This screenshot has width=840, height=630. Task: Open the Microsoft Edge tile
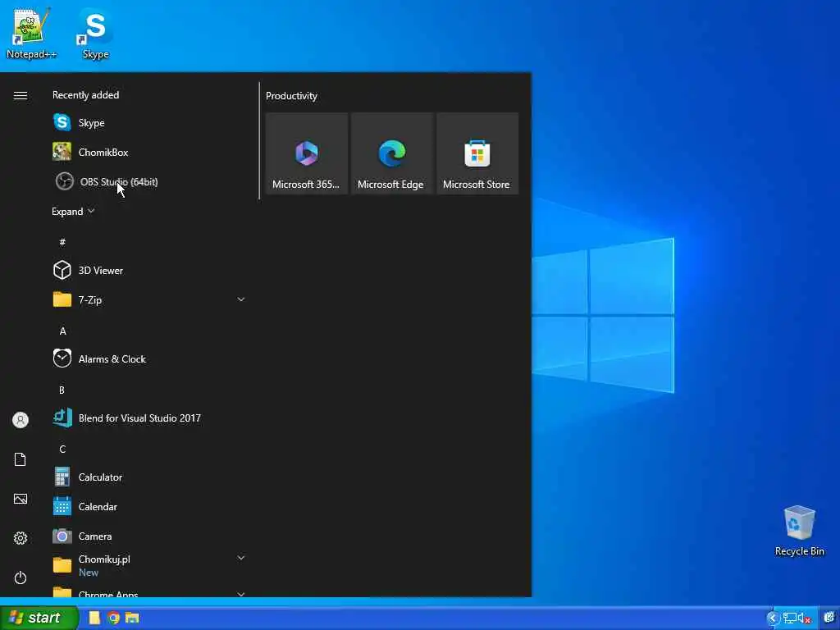coord(391,153)
